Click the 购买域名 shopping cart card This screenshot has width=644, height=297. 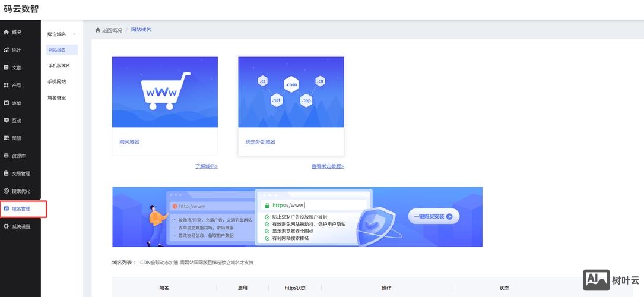[164, 92]
